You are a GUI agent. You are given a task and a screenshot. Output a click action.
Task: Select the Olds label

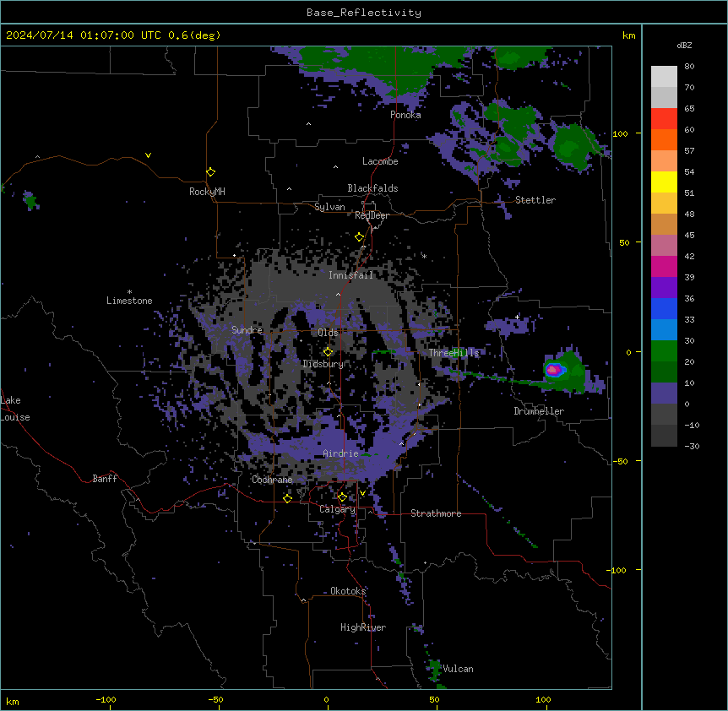pos(328,333)
